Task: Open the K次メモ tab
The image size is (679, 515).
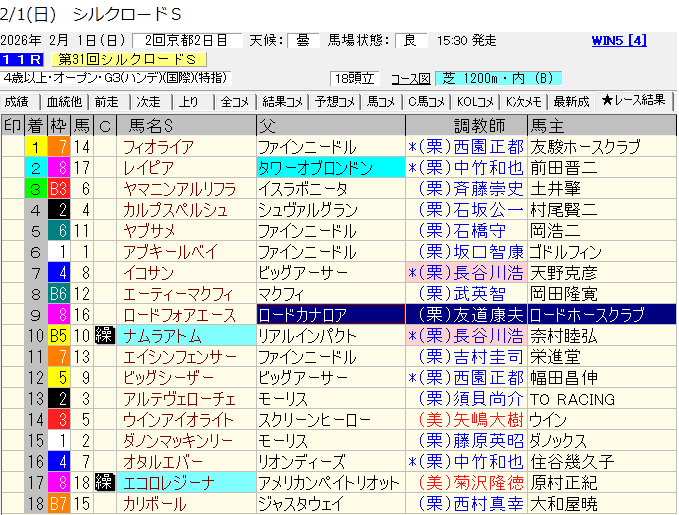Action: point(523,101)
